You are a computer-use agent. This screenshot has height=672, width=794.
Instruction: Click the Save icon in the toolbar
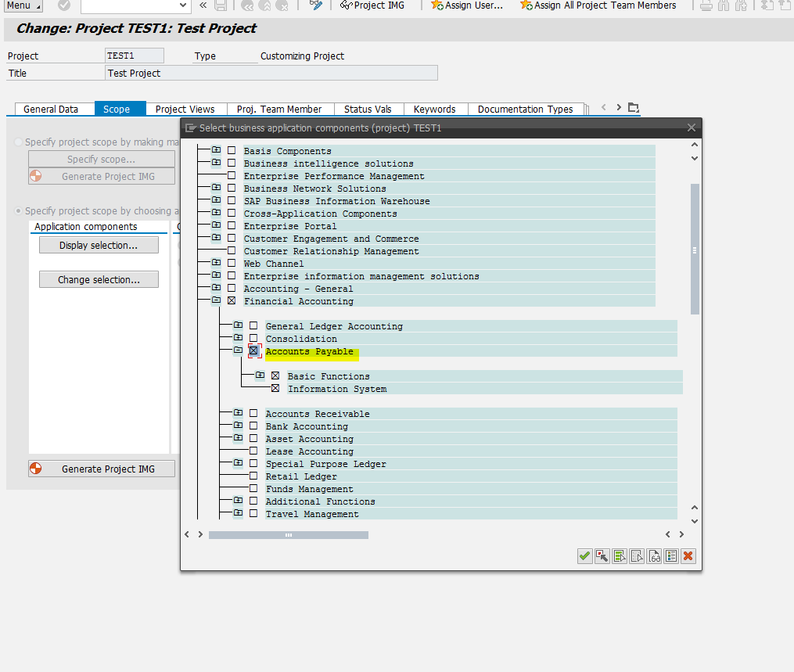(222, 6)
